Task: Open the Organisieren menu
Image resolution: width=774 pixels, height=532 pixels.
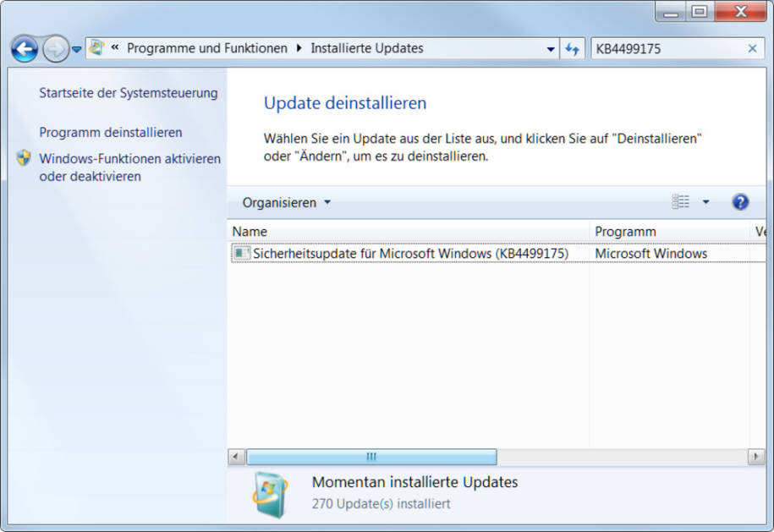Action: (x=286, y=202)
